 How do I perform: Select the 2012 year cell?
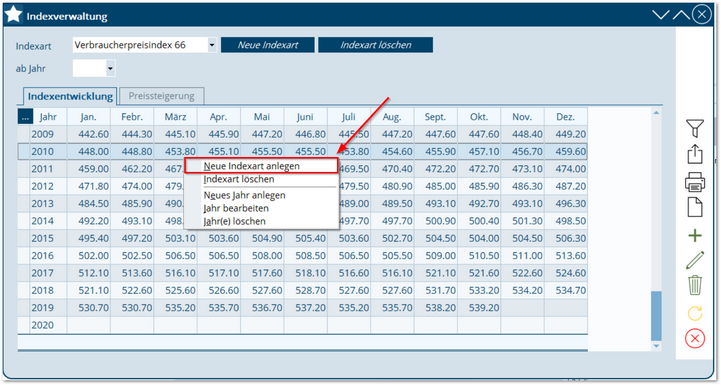coord(48,186)
